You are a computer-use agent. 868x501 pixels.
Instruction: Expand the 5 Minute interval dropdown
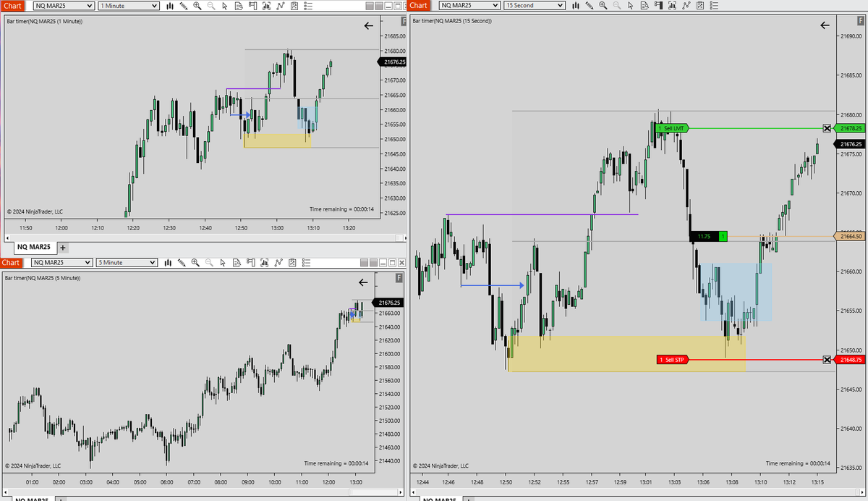[126, 262]
